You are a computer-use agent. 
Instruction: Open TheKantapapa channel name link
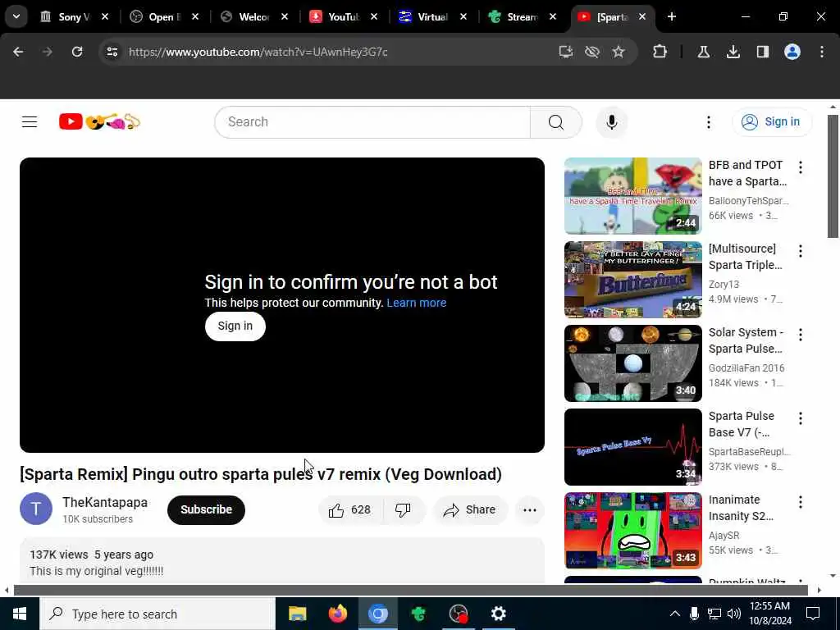pos(105,503)
